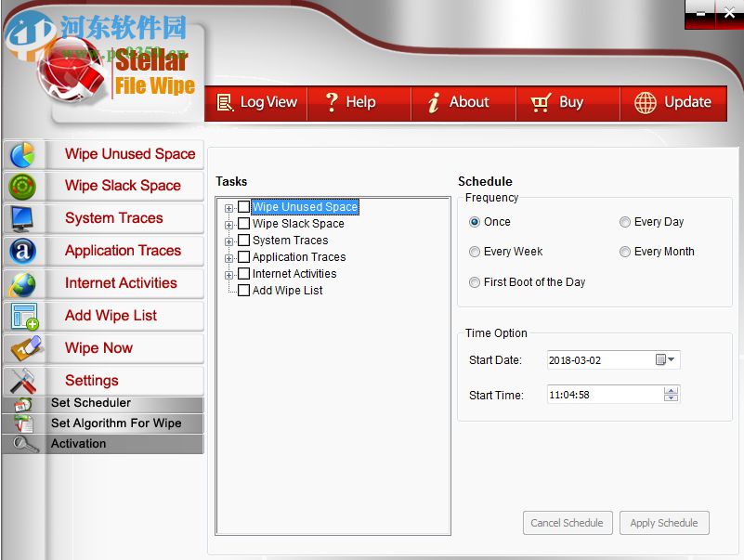Open Log View in the top menu
The image size is (744, 560).
click(x=256, y=102)
